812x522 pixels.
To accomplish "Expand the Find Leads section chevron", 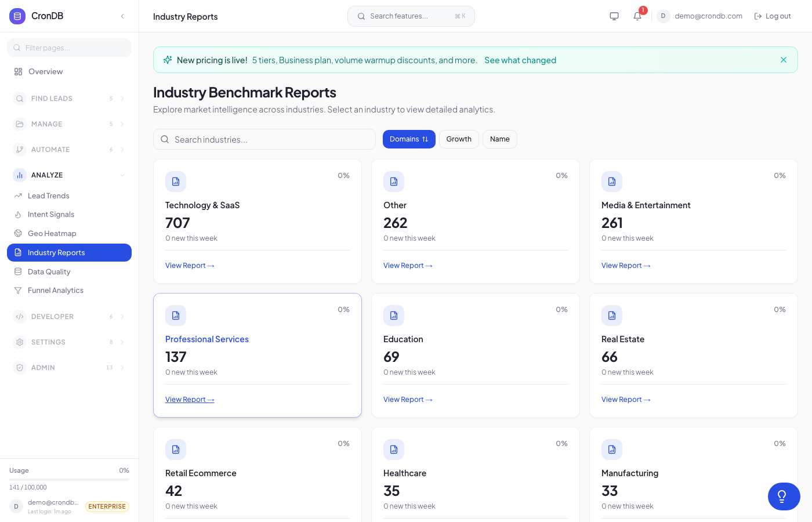I will 122,99.
